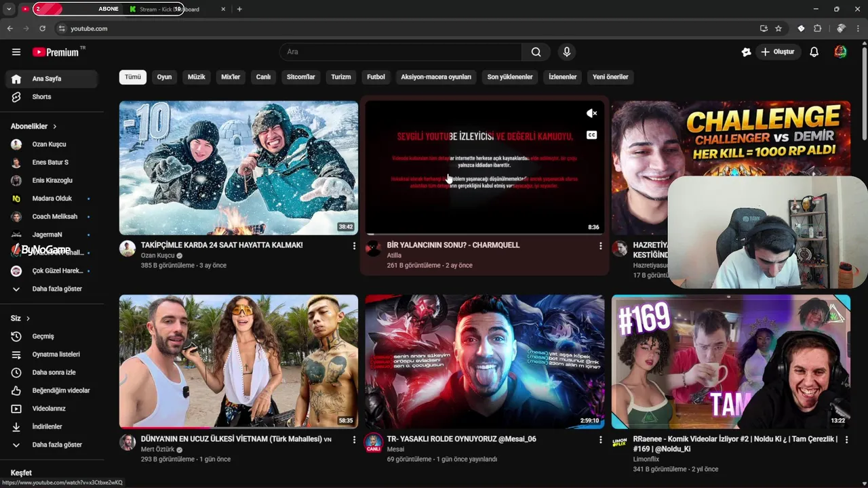Go to Ana Sayfa in sidebar
Viewport: 868px width, 488px height.
(x=51, y=79)
